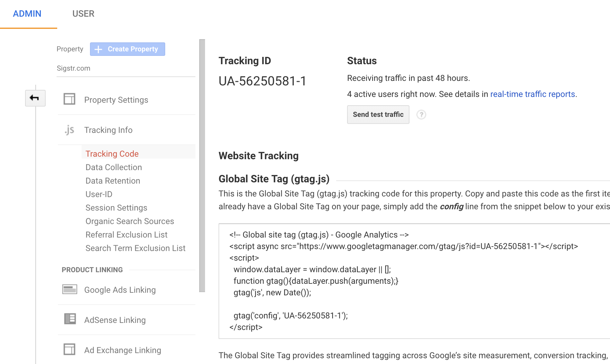Open Organic Search Sources

[130, 221]
